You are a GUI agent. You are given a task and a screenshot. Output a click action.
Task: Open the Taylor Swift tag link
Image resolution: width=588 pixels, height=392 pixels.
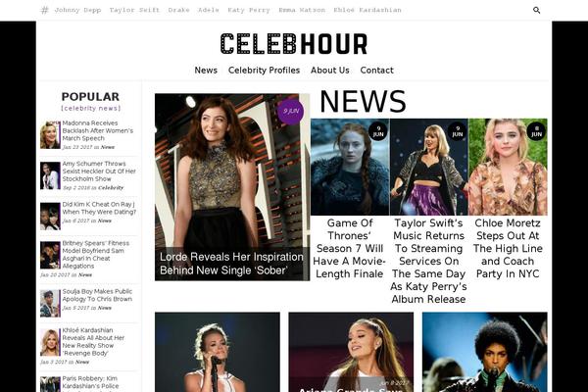click(x=134, y=10)
